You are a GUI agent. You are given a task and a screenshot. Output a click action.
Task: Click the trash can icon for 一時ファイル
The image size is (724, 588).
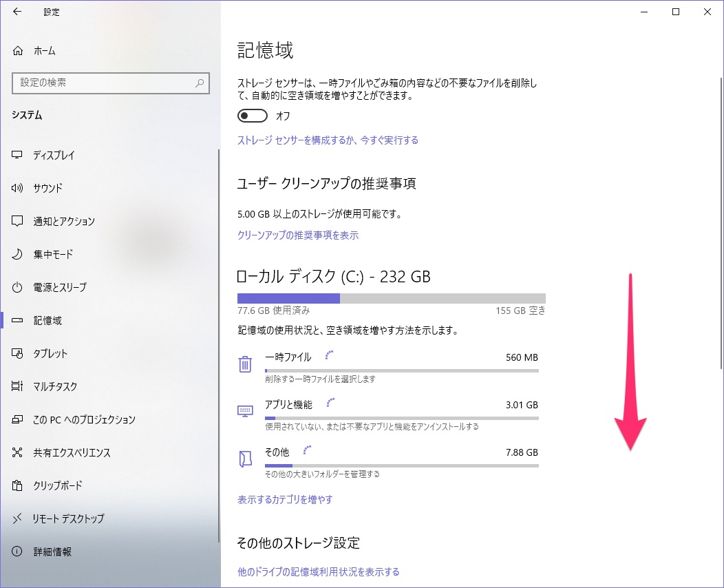pos(245,364)
